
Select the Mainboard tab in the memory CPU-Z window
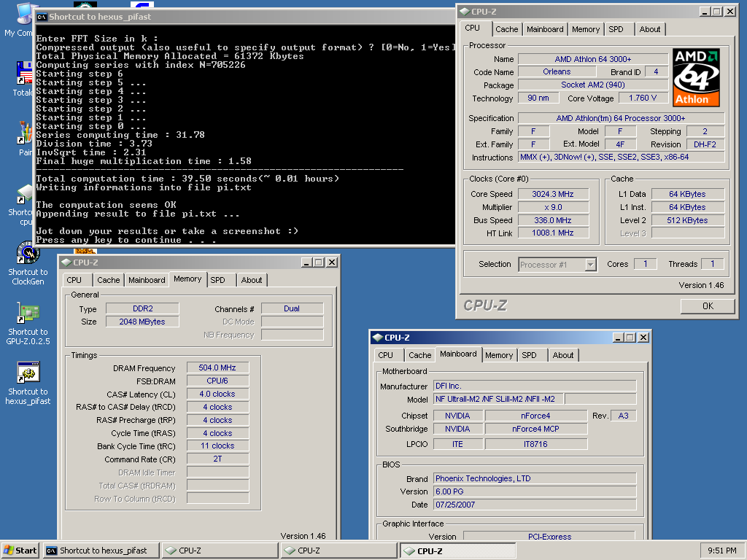tap(147, 280)
